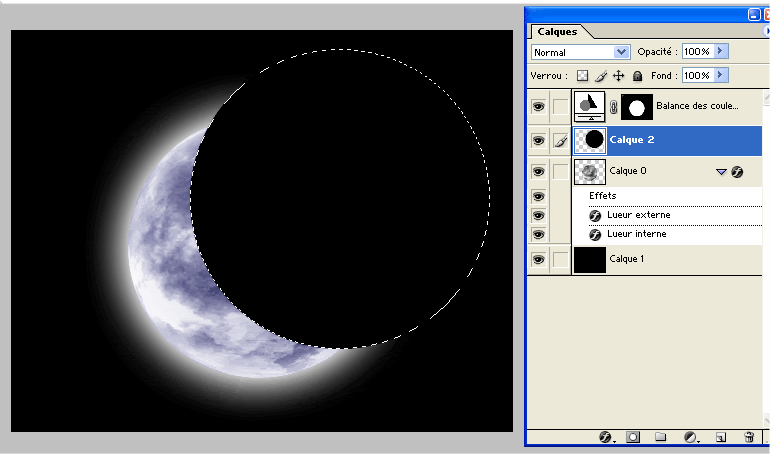This screenshot has height=454, width=770.
Task: Open the new adjustment layer menu
Action: 690,438
